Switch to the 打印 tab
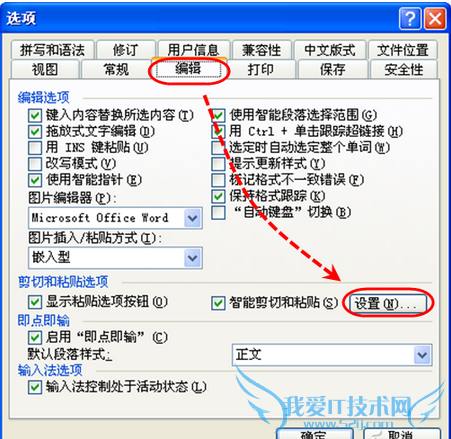 click(261, 69)
